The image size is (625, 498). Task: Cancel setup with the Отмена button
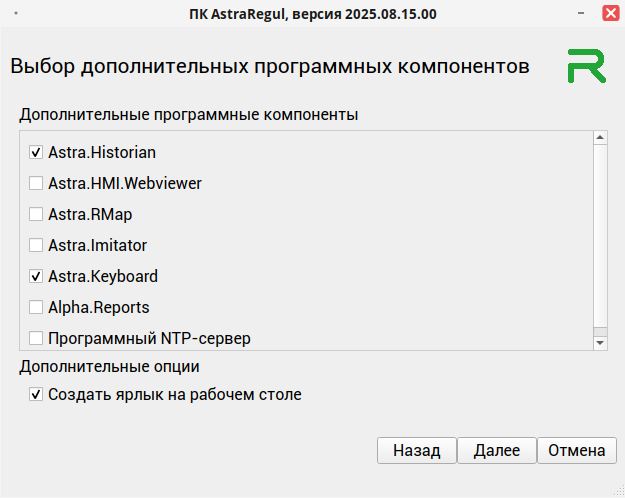(x=576, y=451)
